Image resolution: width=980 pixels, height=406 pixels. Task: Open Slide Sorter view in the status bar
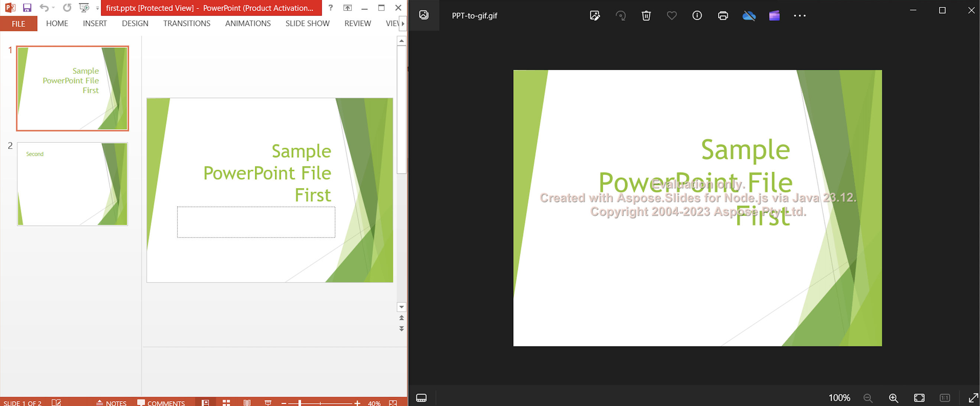click(x=226, y=403)
